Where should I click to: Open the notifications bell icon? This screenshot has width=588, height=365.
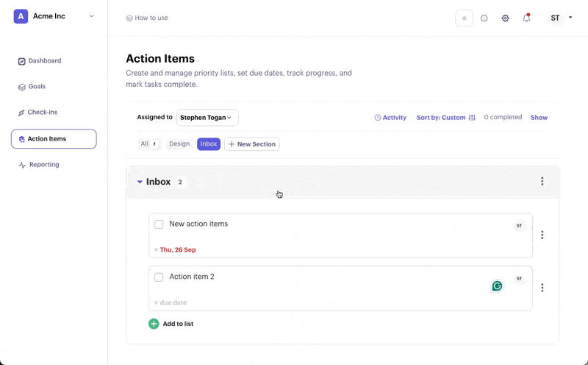(x=526, y=18)
